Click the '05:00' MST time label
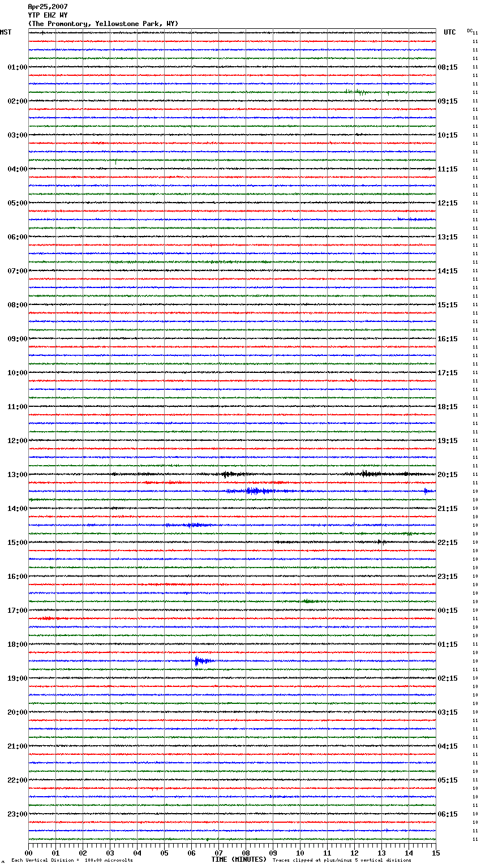The width and height of the screenshot is (481, 868). point(17,203)
